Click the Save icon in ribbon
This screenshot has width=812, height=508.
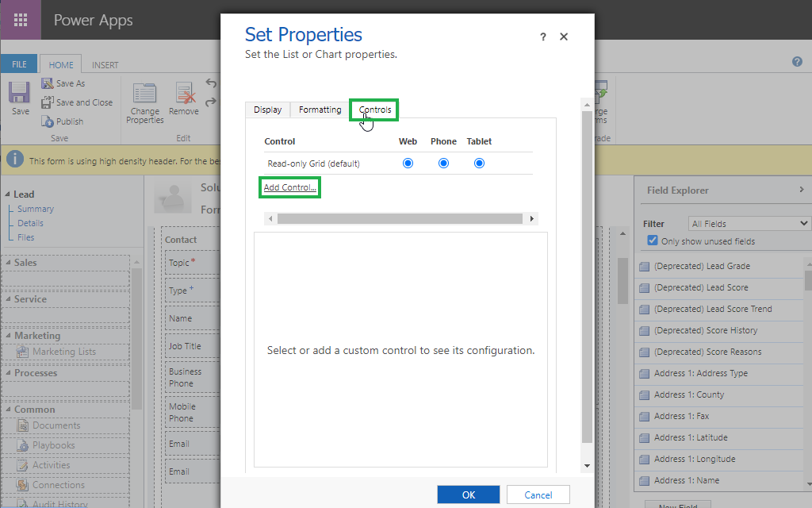tap(20, 93)
